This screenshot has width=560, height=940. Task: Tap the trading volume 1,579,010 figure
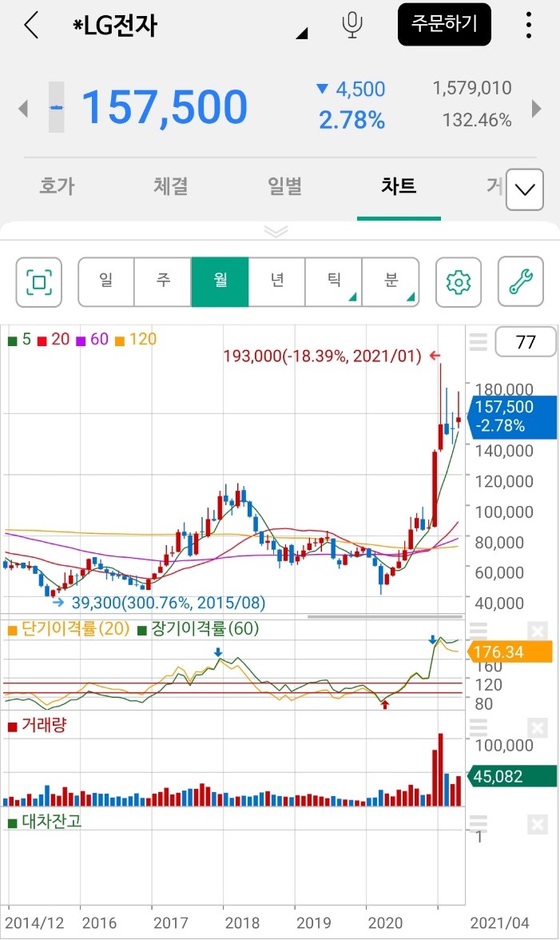click(x=472, y=88)
